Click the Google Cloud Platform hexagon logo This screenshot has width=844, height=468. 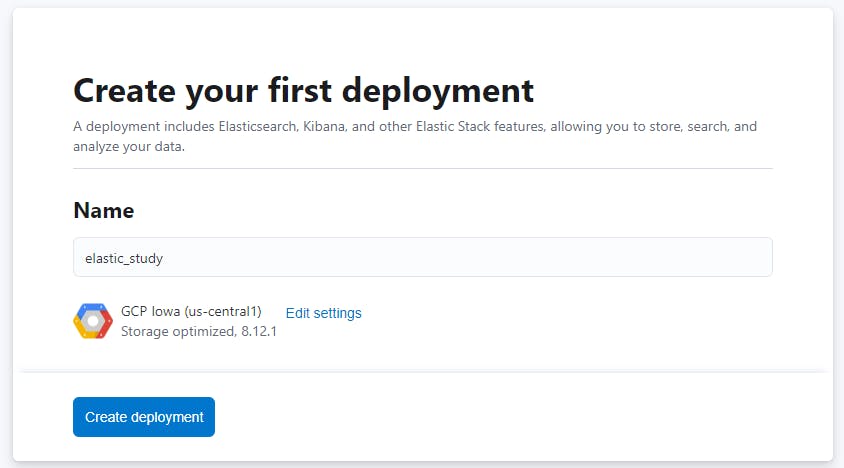click(93, 321)
